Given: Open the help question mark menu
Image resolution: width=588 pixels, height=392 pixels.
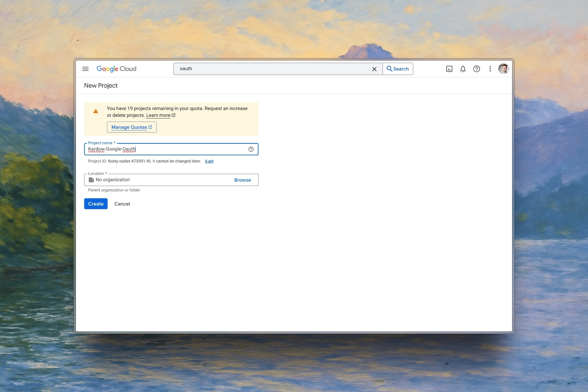Looking at the screenshot, I should coord(477,69).
